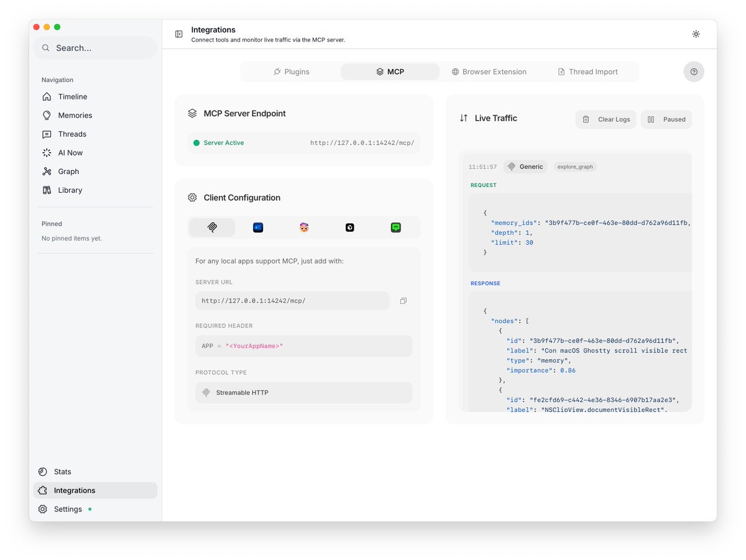Copy the server URL
The width and height of the screenshot is (746, 560).
(403, 301)
